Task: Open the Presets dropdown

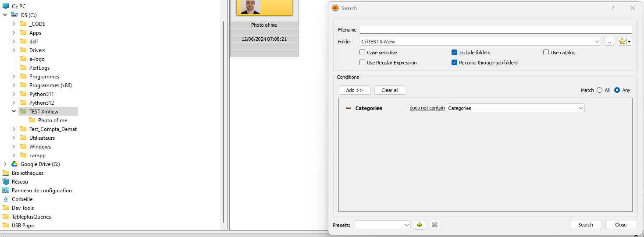Action: (407, 225)
